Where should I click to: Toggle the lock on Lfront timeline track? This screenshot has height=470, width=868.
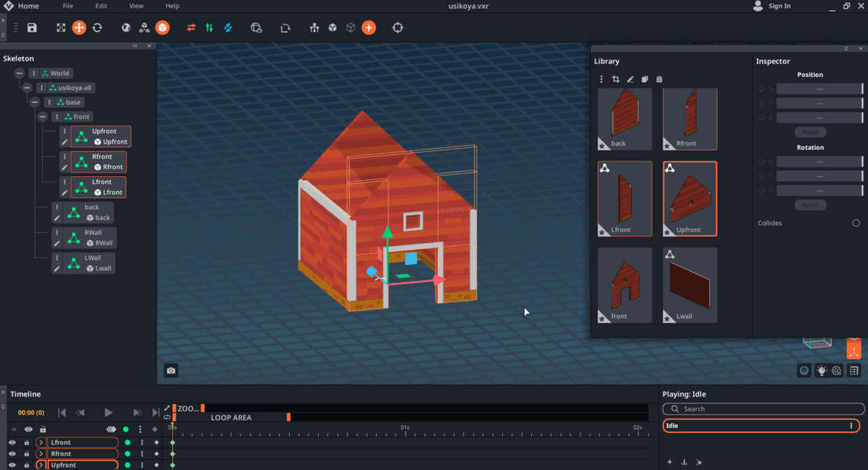click(26, 443)
